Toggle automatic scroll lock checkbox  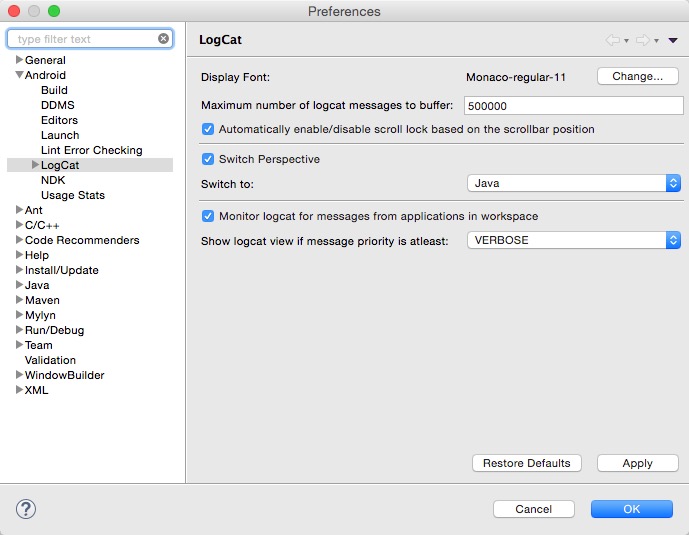[208, 129]
